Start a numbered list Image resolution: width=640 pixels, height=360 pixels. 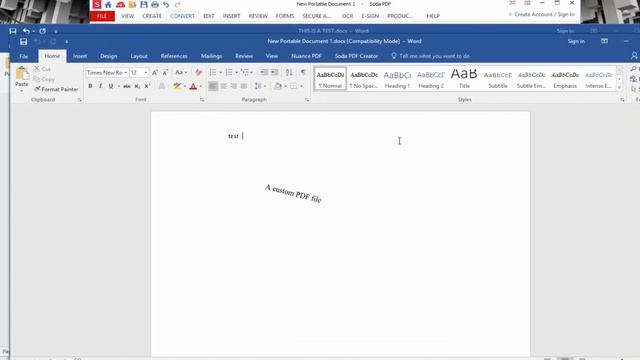point(229,72)
